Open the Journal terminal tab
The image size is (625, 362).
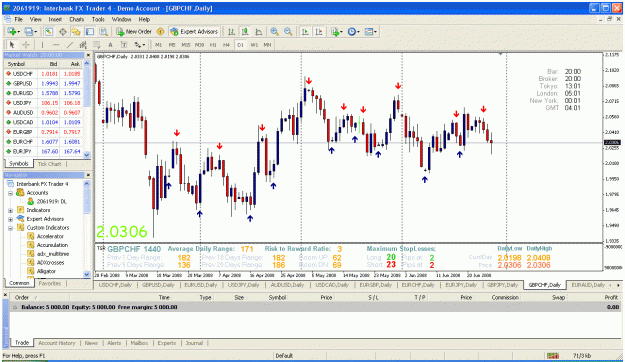coord(194,343)
